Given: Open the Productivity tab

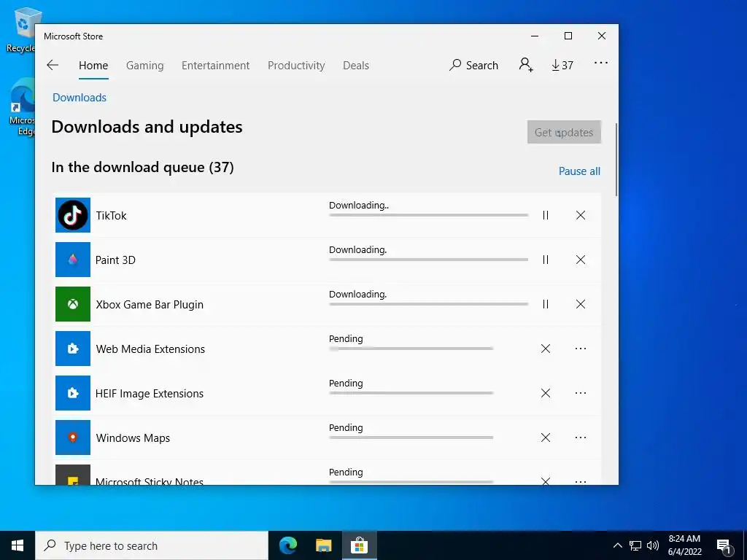Looking at the screenshot, I should (x=296, y=66).
